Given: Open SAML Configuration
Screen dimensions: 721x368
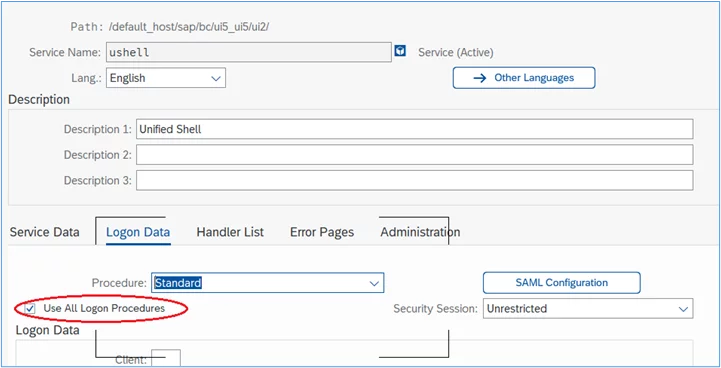Looking at the screenshot, I should (561, 282).
